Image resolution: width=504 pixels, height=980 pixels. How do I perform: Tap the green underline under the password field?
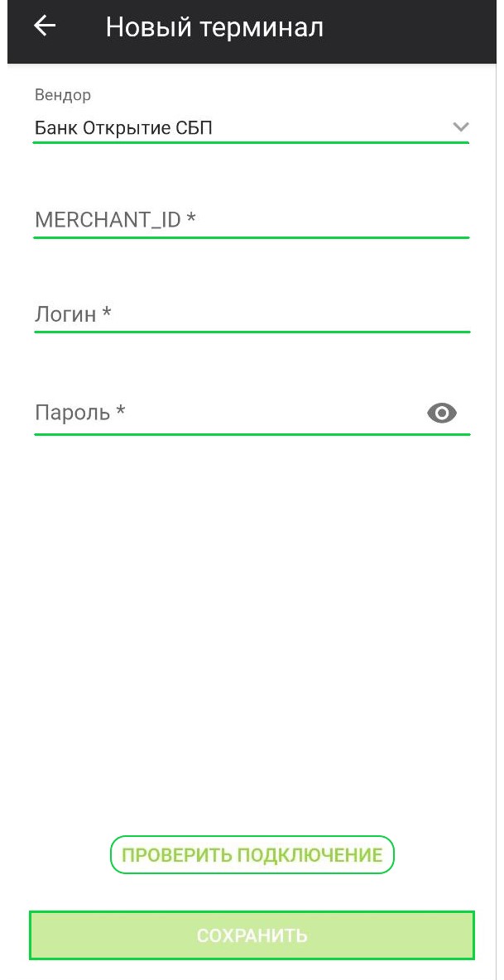coord(251,433)
